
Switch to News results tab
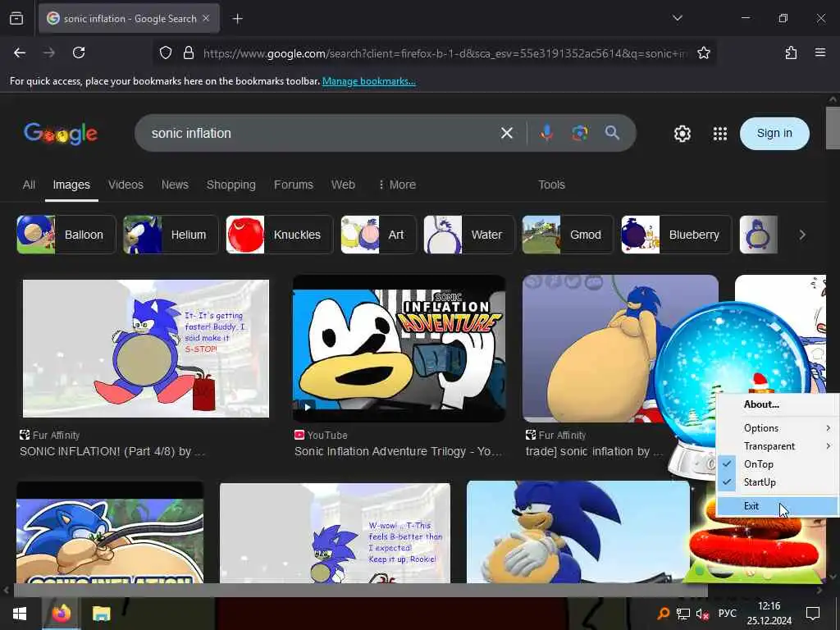[x=175, y=185]
